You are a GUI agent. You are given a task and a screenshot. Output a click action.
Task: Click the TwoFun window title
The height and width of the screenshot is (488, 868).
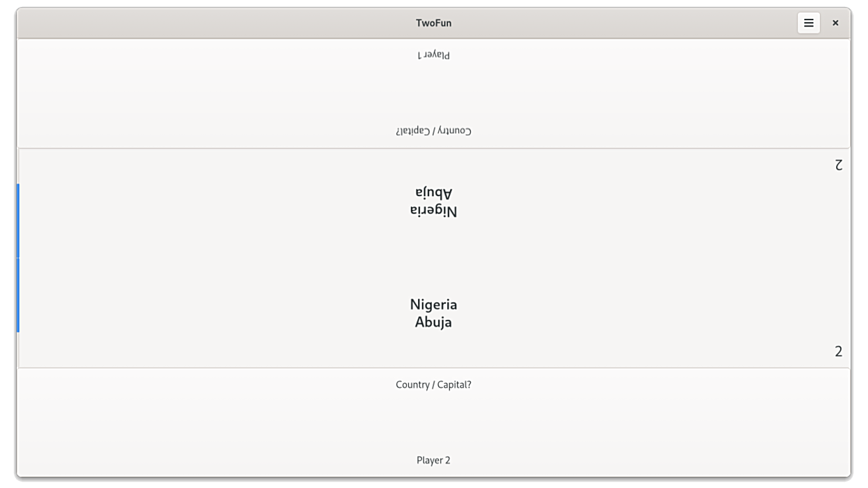point(433,23)
